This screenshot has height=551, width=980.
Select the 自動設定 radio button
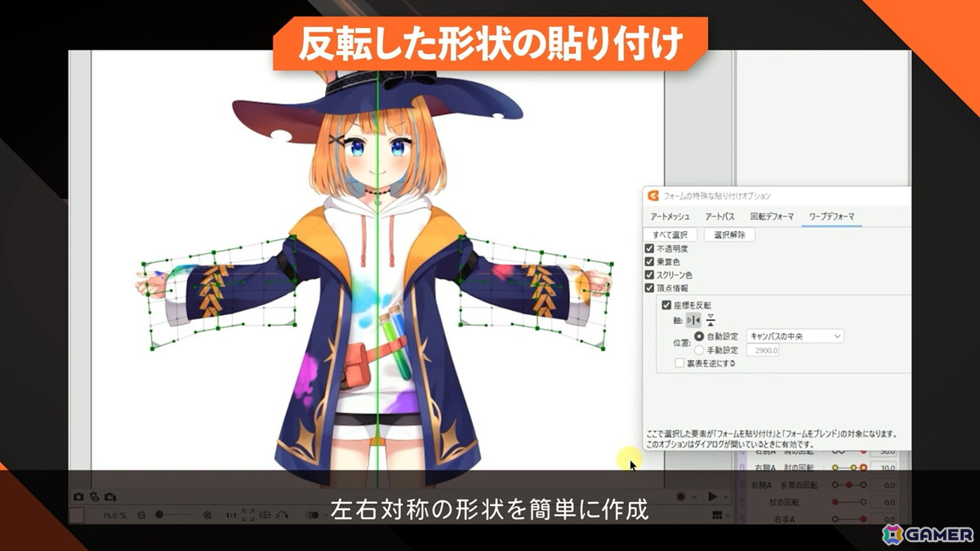[x=698, y=336]
